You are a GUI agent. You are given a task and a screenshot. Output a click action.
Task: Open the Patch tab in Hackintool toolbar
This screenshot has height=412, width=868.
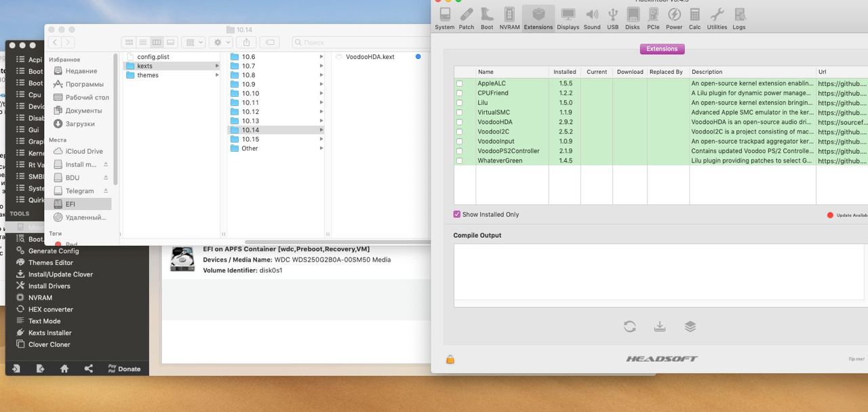[x=467, y=18]
